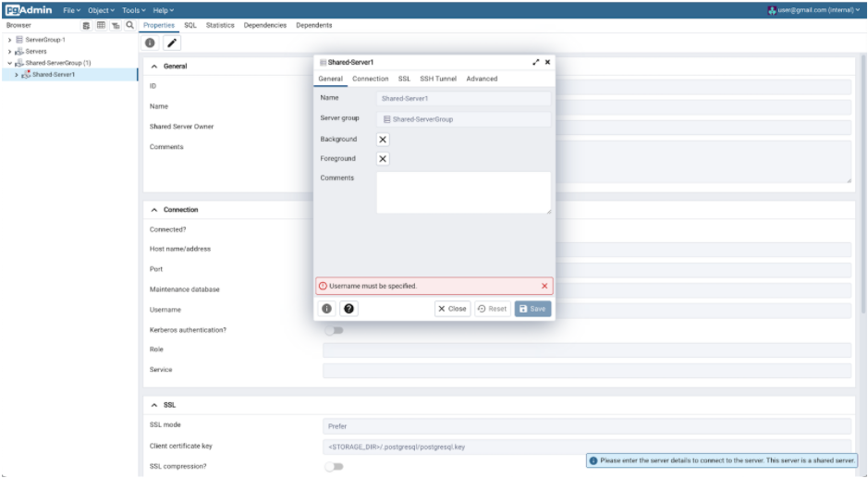Click the SSL mode field showing Prefer
Screen dimensions: 868x478
click(587, 426)
